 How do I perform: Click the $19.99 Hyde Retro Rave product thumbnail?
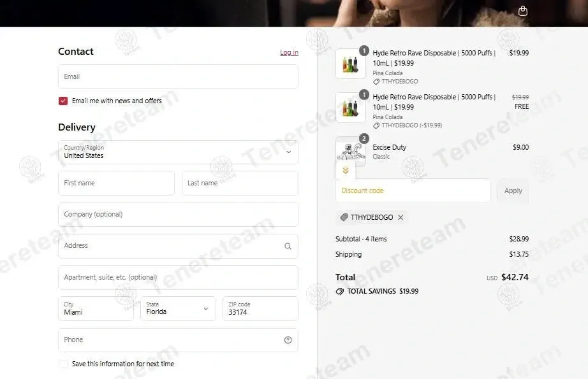point(351,64)
